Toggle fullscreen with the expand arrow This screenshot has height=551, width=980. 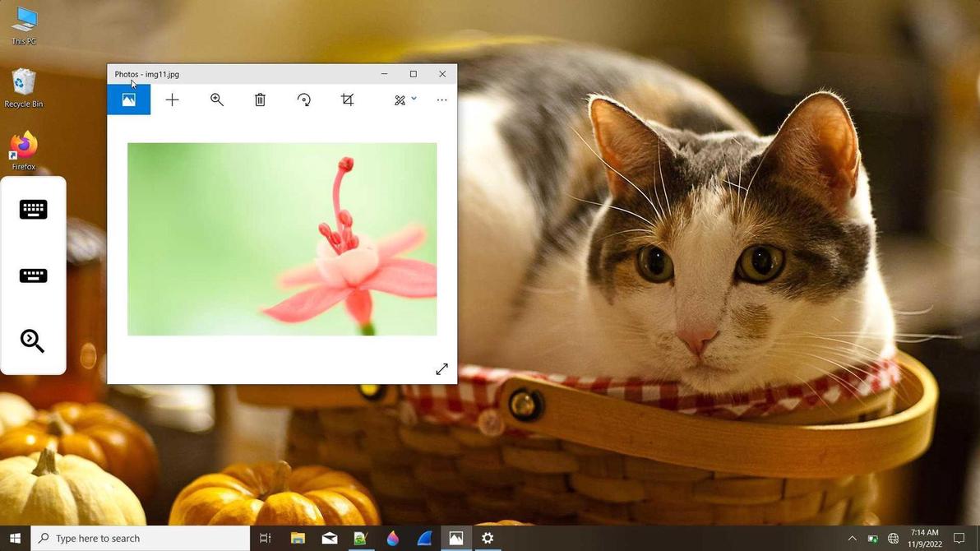[x=442, y=368]
